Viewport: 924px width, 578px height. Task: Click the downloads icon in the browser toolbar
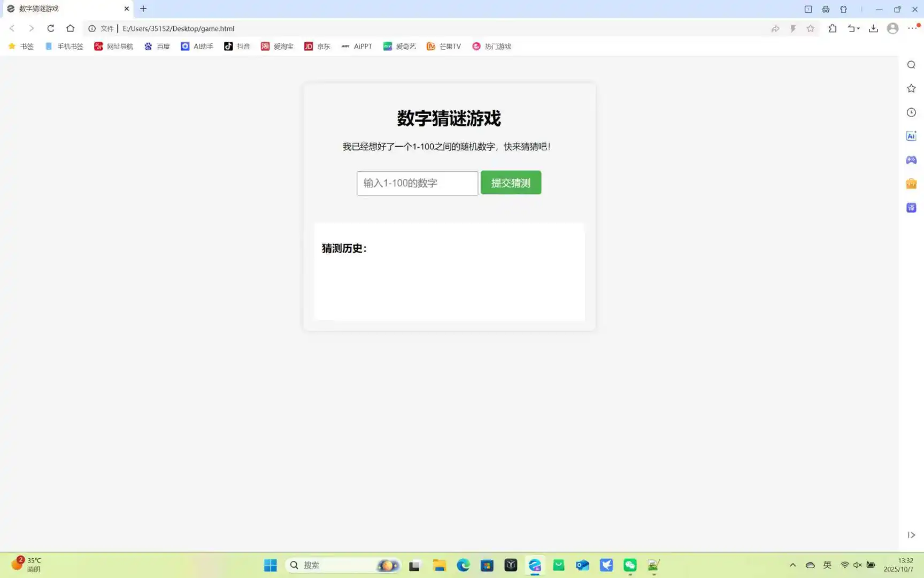coord(874,28)
